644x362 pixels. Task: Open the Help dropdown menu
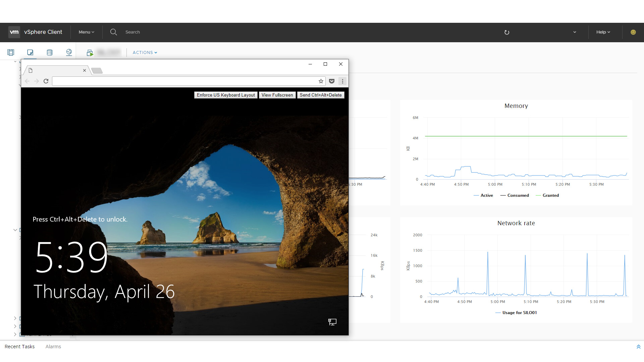click(x=603, y=32)
